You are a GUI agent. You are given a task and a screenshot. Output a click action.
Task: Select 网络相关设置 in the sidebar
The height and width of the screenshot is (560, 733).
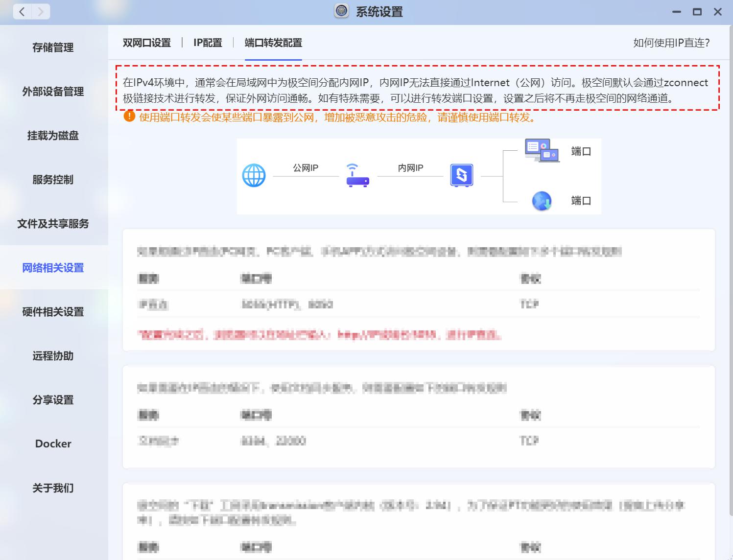point(52,268)
